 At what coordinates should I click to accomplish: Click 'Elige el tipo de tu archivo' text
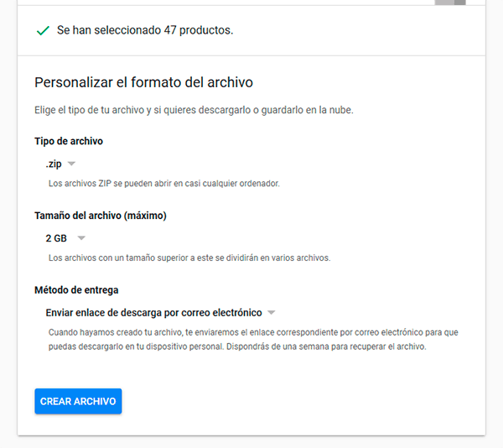click(x=194, y=110)
